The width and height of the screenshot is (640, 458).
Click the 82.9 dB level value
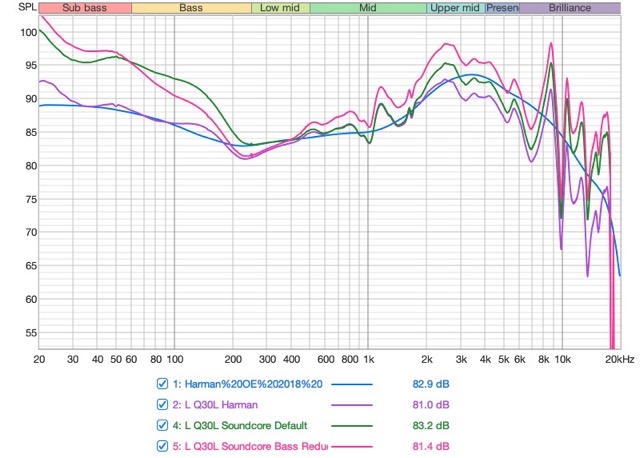[431, 384]
